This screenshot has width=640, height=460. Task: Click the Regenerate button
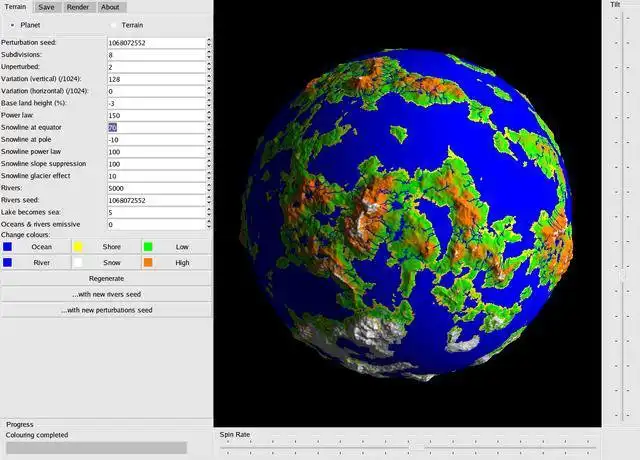tap(106, 279)
